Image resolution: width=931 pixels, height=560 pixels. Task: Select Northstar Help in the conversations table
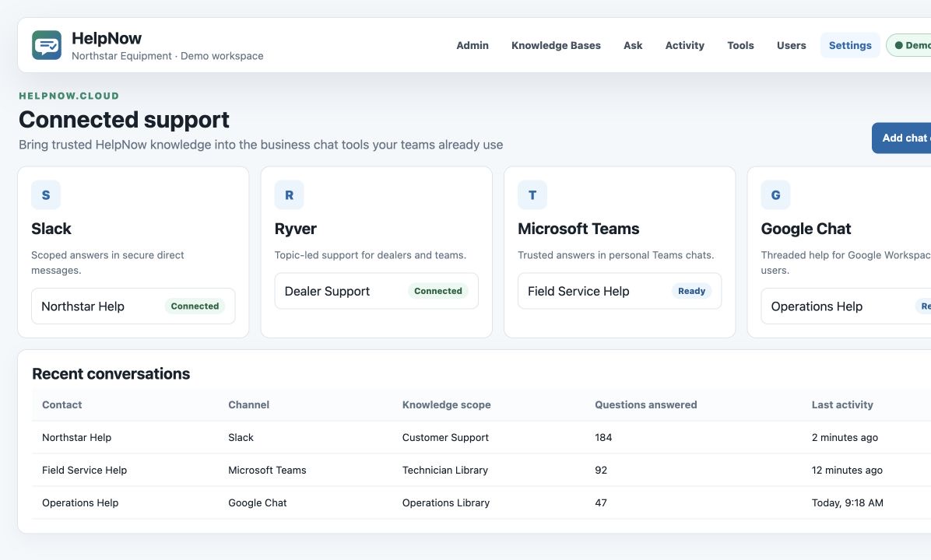pyautogui.click(x=76, y=437)
